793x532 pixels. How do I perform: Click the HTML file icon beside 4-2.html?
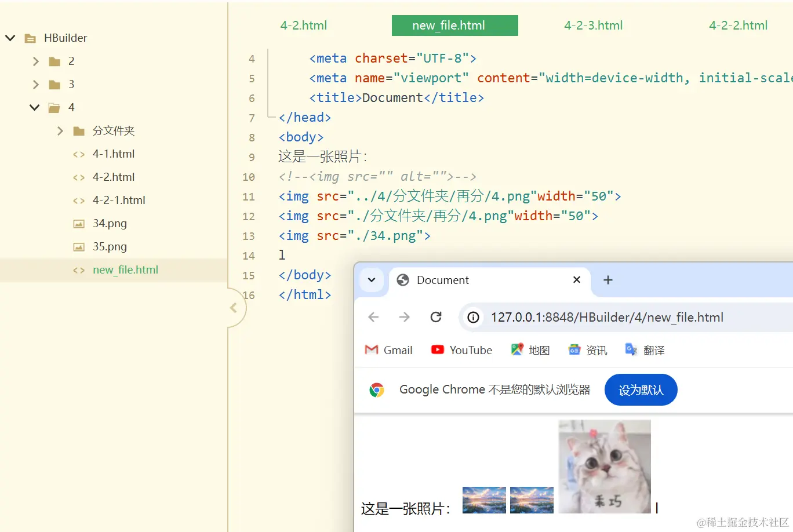click(79, 177)
